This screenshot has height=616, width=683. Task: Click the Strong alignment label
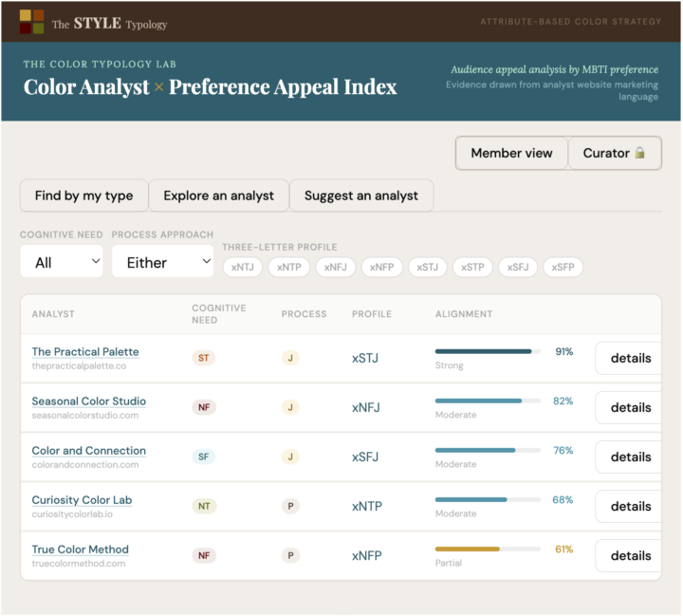tap(449, 365)
